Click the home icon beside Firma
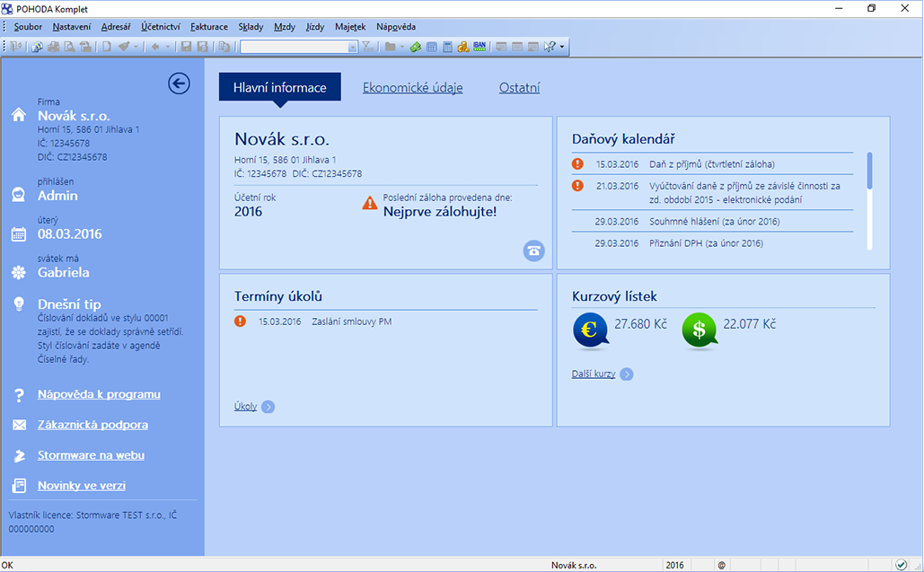Screen dimensions: 924x572 coord(19,115)
